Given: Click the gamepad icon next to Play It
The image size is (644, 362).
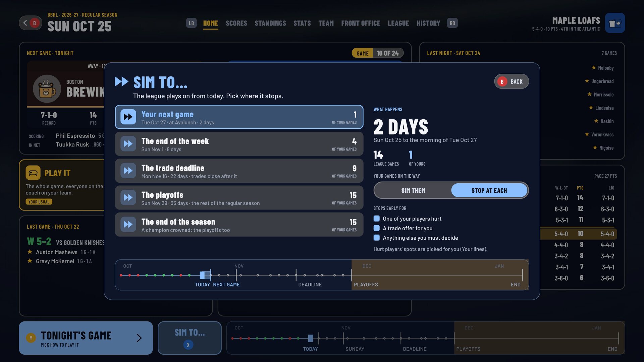Looking at the screenshot, I should tap(33, 173).
